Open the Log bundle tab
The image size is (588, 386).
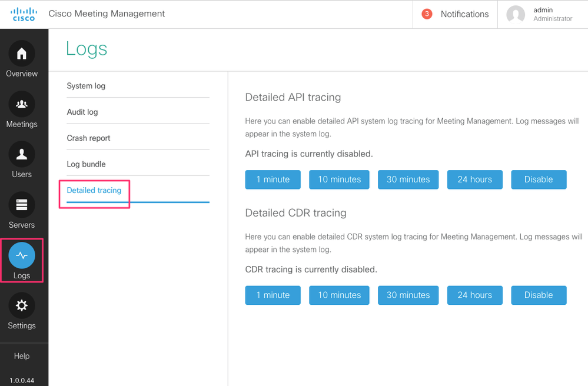click(138, 164)
